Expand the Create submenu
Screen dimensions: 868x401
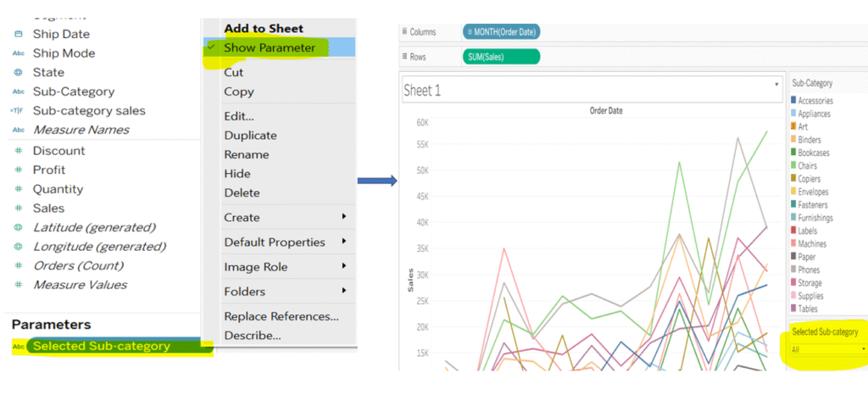click(x=343, y=218)
